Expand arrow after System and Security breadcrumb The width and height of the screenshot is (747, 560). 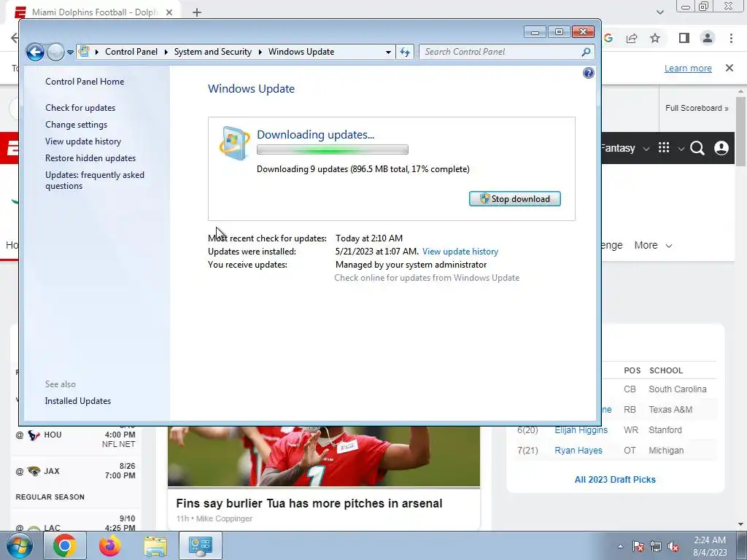(x=260, y=52)
